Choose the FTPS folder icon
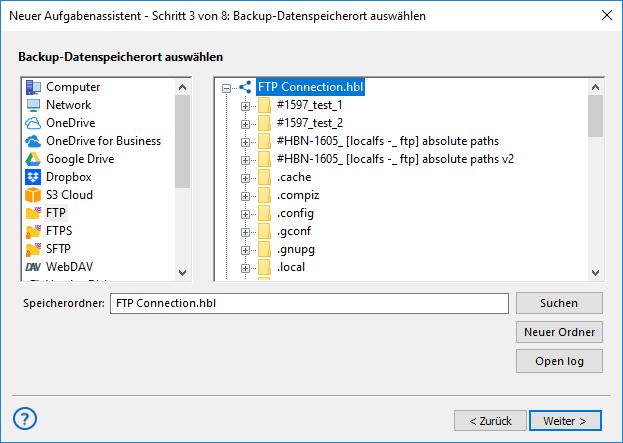Image resolution: width=623 pixels, height=443 pixels. [x=33, y=231]
